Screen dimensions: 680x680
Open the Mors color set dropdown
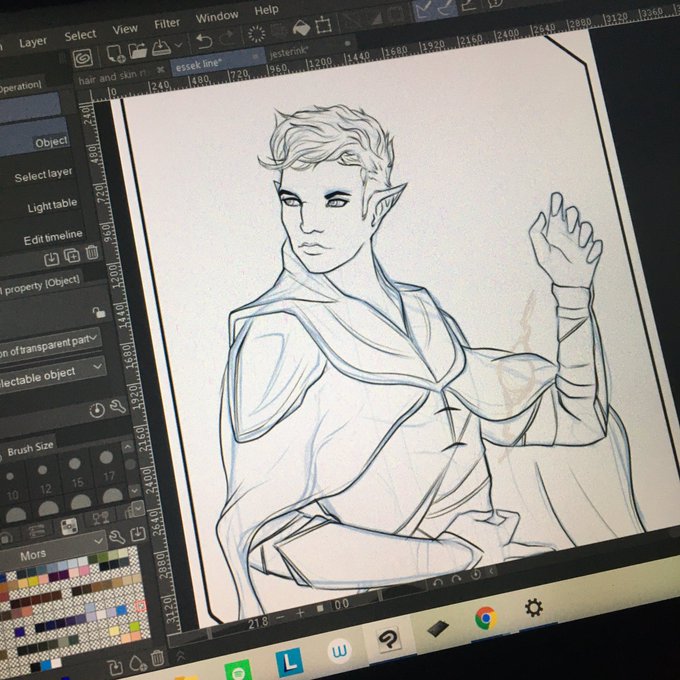54,550
